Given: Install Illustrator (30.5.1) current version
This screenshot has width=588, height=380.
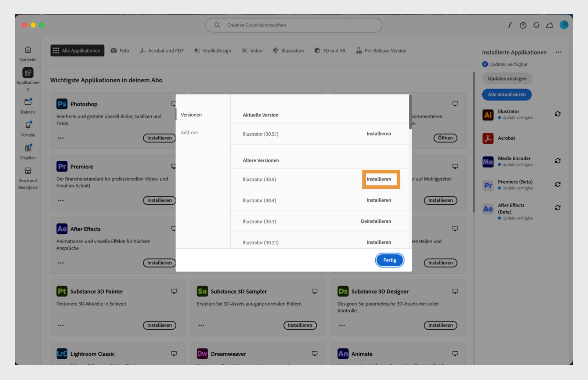Looking at the screenshot, I should point(379,134).
